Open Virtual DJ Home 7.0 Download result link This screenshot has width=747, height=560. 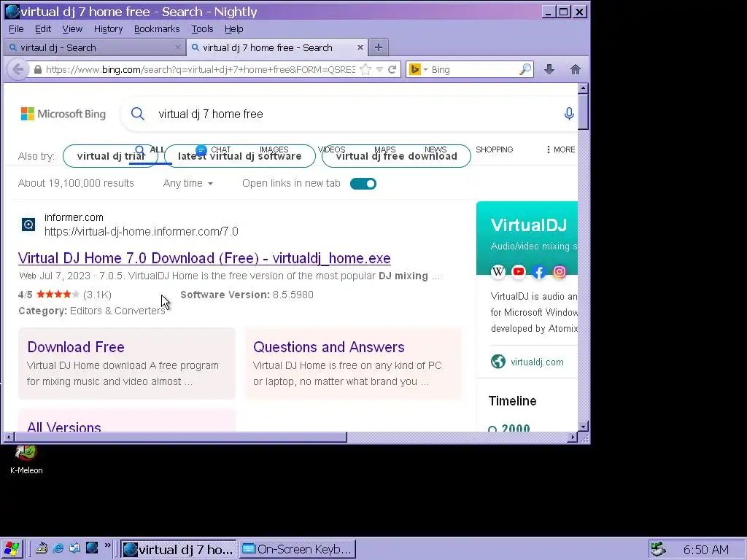tap(204, 258)
